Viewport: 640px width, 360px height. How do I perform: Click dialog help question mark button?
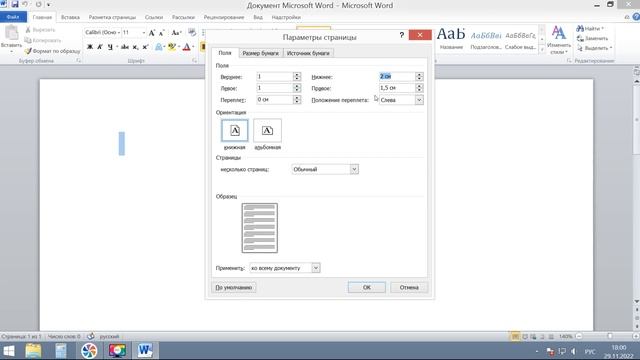pos(402,35)
